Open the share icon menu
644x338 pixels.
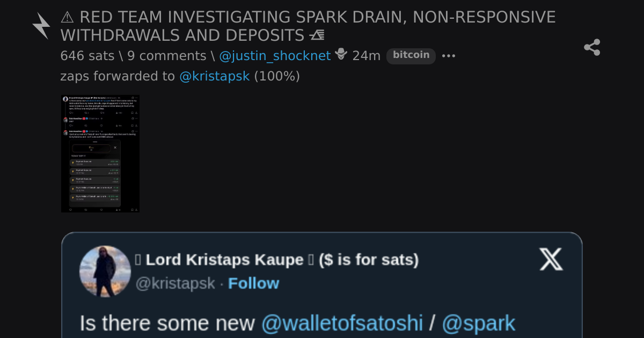click(x=592, y=47)
